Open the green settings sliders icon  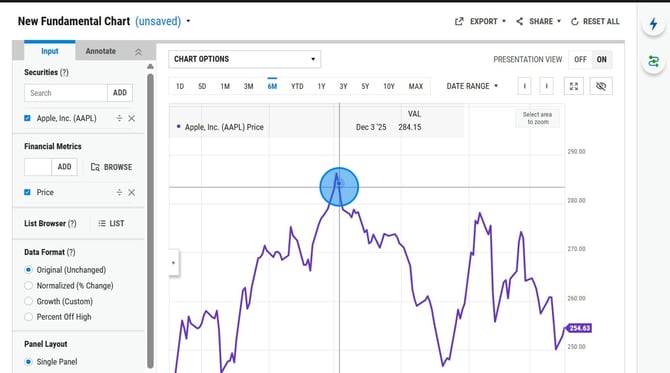click(x=653, y=62)
